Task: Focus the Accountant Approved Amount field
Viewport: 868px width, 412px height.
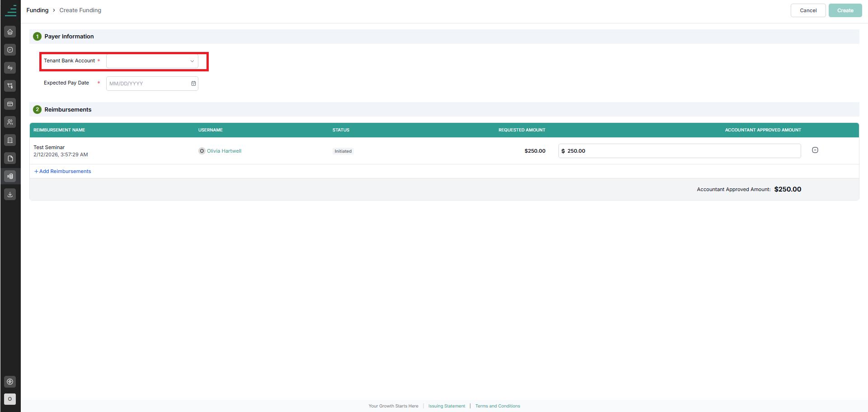Action: coord(680,151)
